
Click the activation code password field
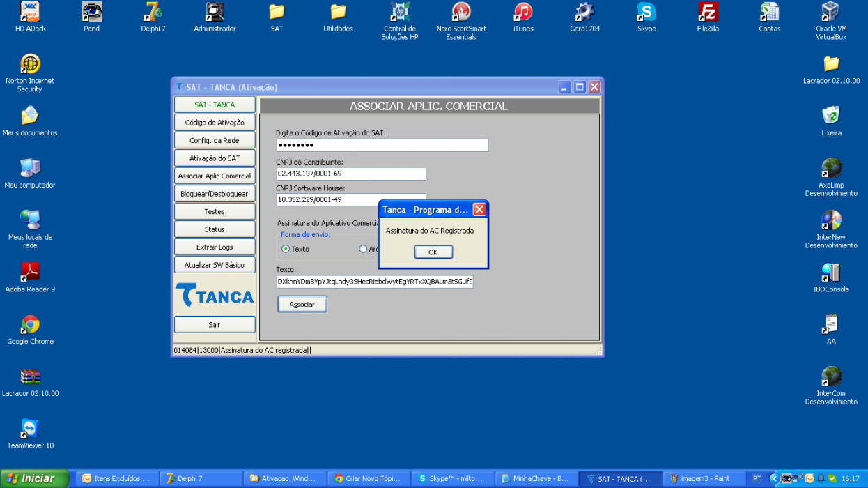pyautogui.click(x=382, y=145)
